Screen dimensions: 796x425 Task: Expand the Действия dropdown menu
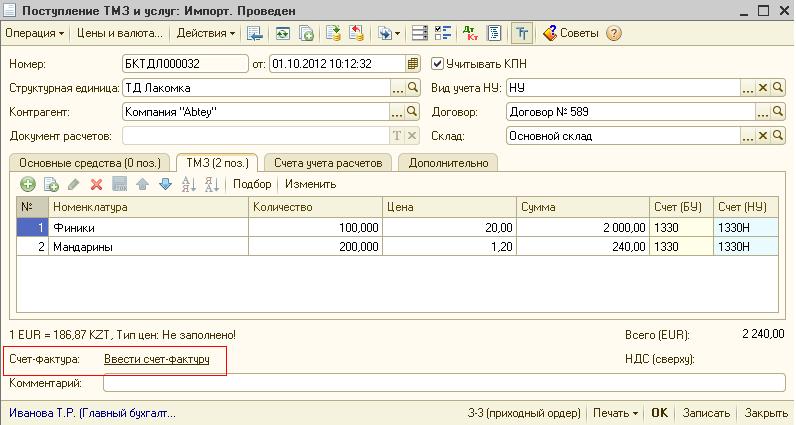[206, 33]
